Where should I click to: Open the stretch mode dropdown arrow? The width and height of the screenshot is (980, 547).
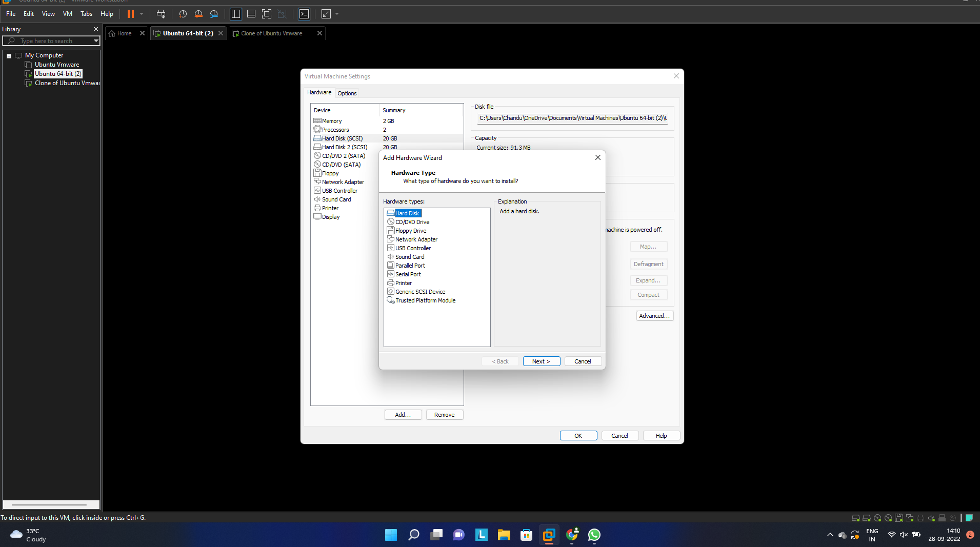(336, 14)
